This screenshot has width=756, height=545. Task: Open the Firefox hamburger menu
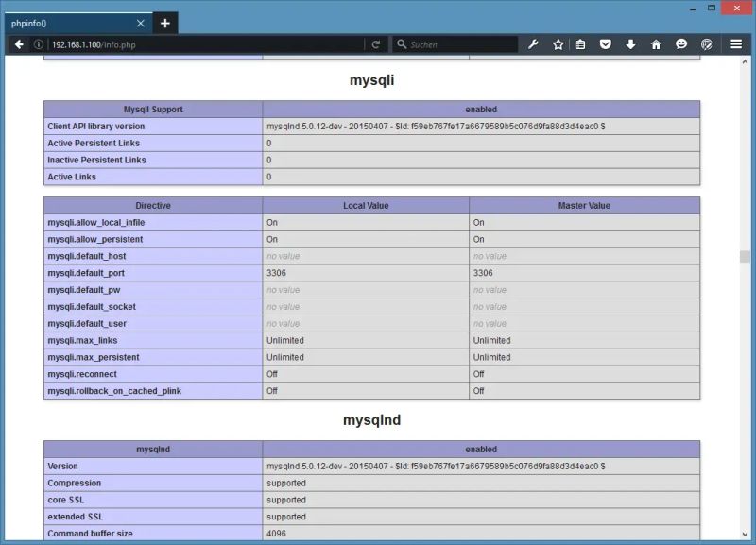click(736, 43)
